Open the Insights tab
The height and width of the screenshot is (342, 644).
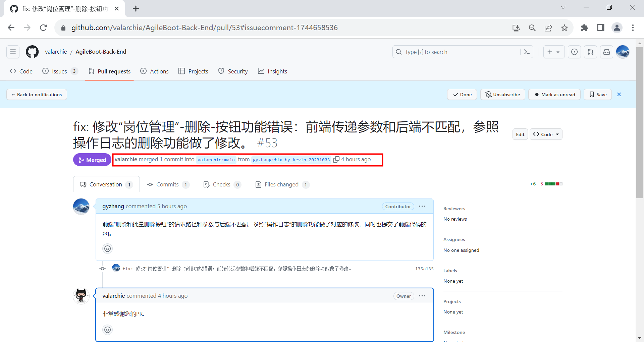[272, 71]
